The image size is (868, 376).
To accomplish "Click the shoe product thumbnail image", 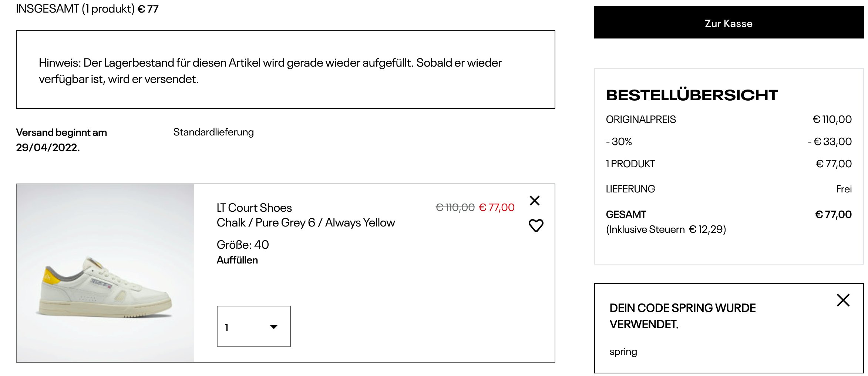I will [x=105, y=273].
